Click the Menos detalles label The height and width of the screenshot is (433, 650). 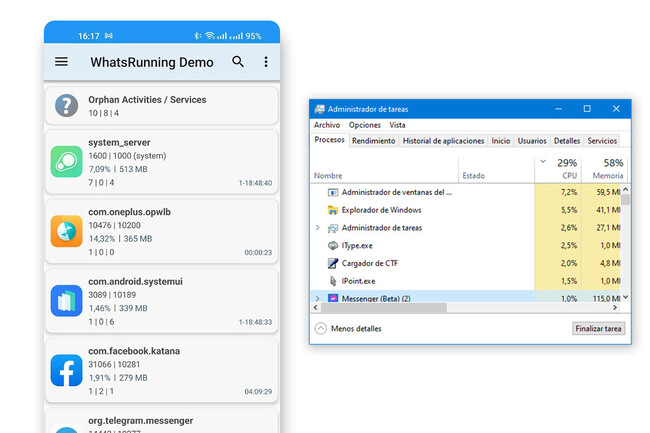coord(356,329)
